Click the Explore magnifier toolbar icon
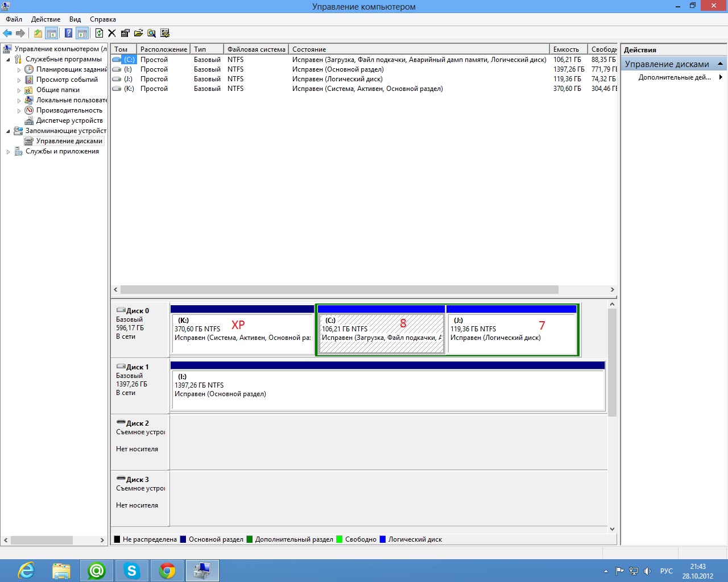 coord(151,33)
